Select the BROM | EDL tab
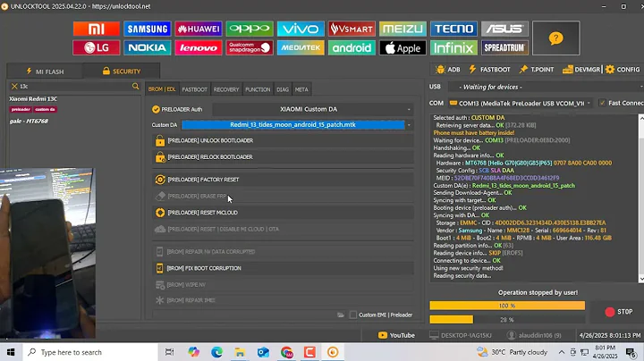The image size is (644, 361). [162, 89]
